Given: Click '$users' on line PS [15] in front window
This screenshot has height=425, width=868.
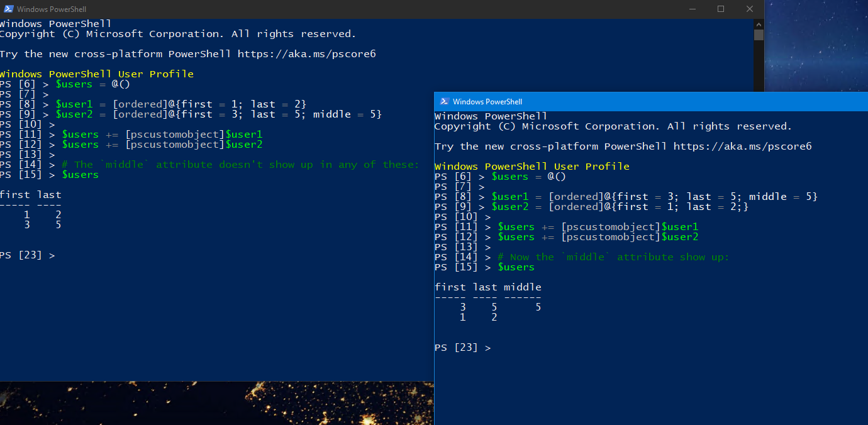Looking at the screenshot, I should pyautogui.click(x=516, y=267).
